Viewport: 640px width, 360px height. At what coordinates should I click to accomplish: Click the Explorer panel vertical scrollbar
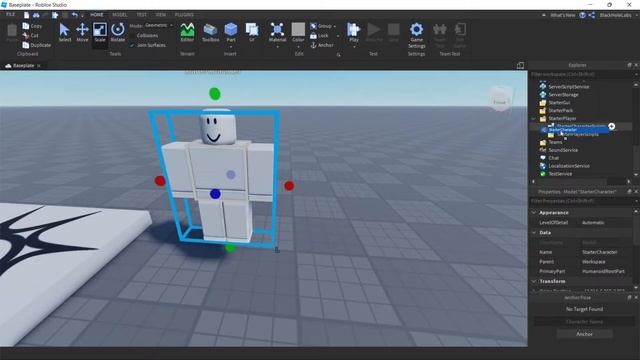636,129
